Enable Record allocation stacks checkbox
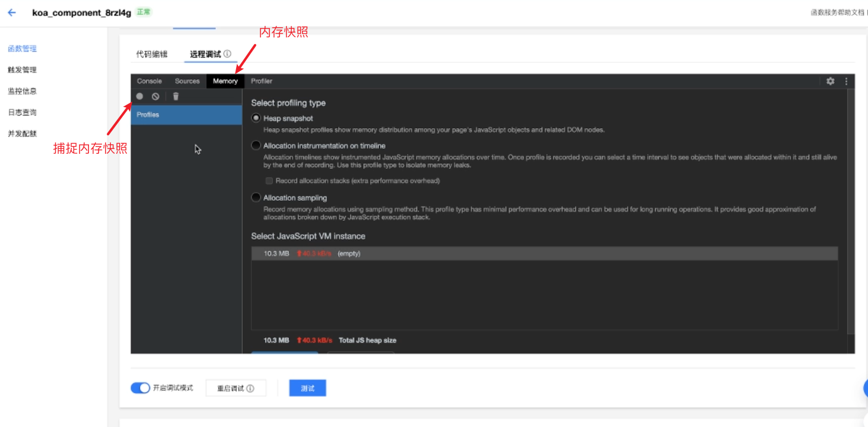This screenshot has height=427, width=868. pos(269,181)
